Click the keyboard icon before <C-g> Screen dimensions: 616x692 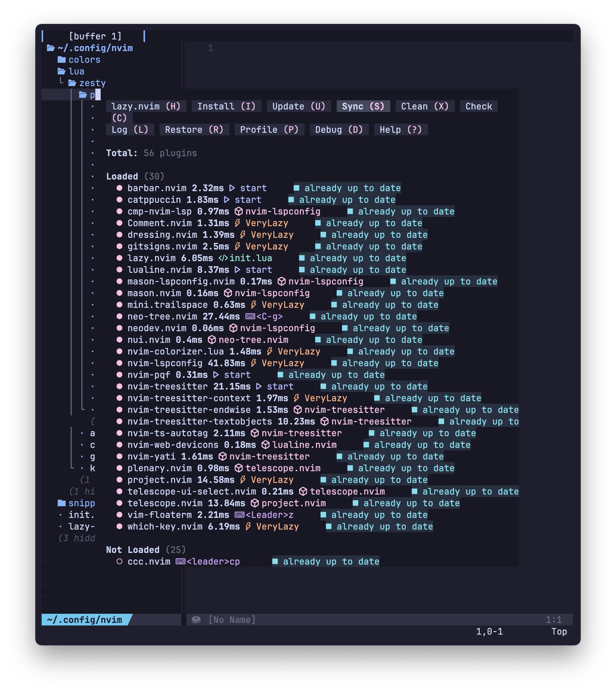coord(250,317)
